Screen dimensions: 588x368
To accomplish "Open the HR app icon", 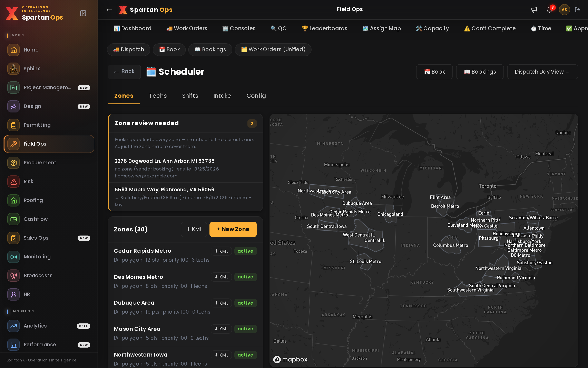I will (14, 294).
